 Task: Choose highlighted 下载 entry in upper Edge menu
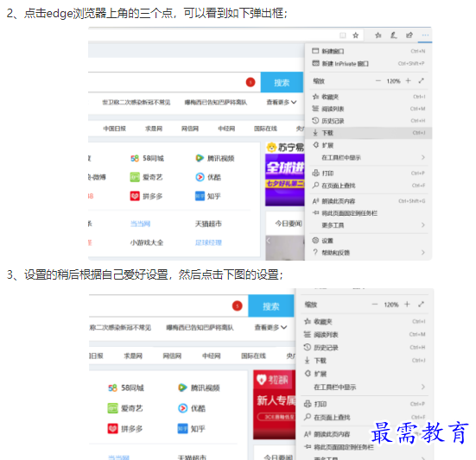369,133
